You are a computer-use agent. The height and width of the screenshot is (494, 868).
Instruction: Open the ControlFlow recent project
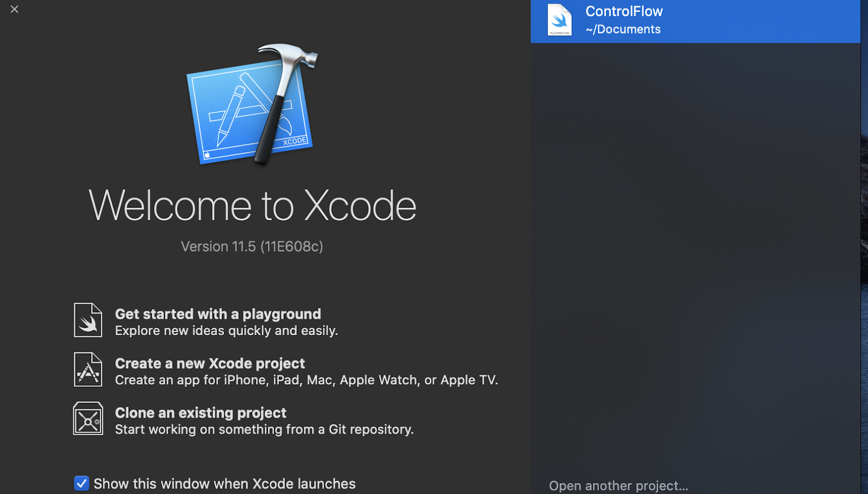click(x=695, y=21)
